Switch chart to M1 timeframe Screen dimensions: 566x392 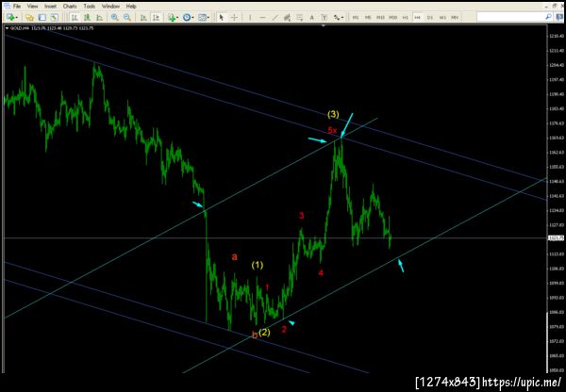356,17
